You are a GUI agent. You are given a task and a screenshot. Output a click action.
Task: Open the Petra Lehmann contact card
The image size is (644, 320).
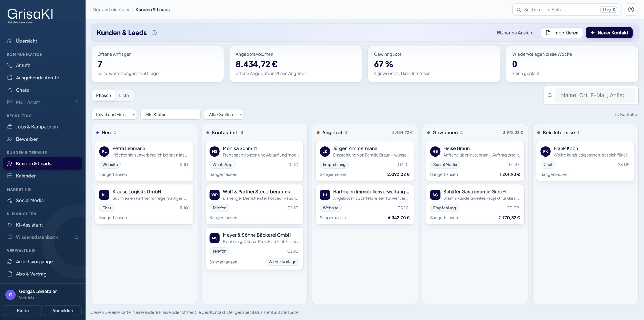pos(144,161)
